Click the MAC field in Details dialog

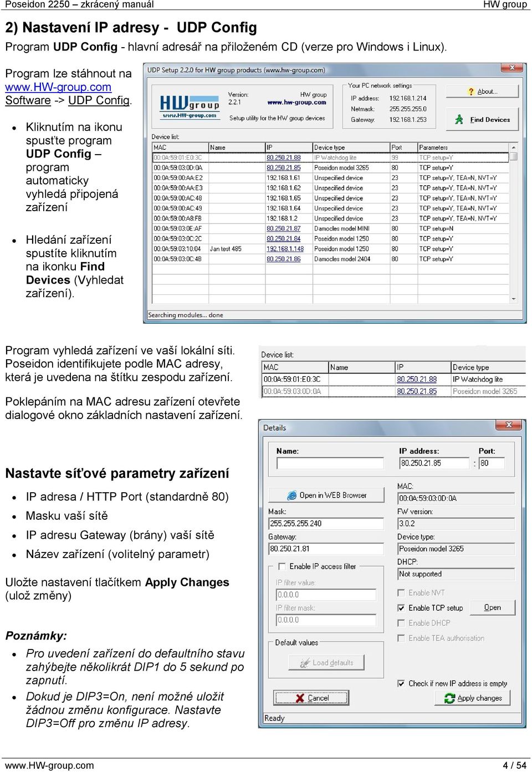click(x=456, y=498)
